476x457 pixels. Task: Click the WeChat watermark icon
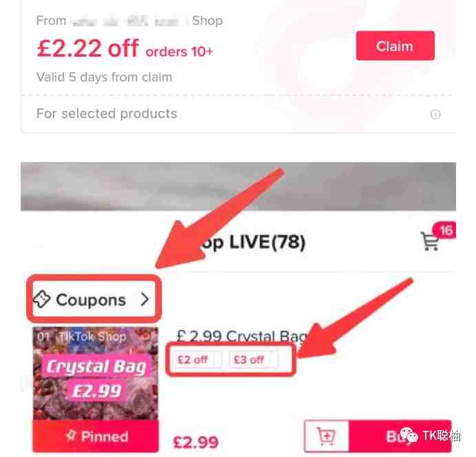coord(408,435)
